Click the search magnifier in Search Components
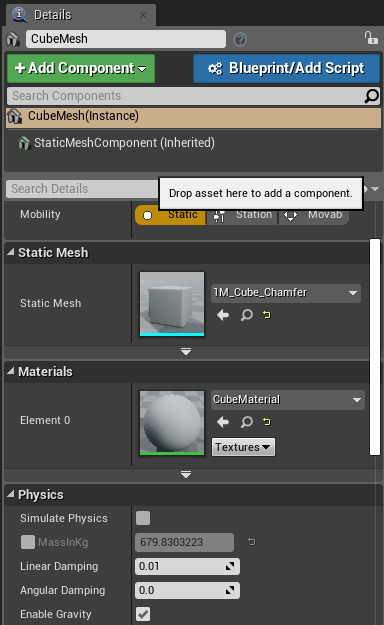 click(372, 96)
